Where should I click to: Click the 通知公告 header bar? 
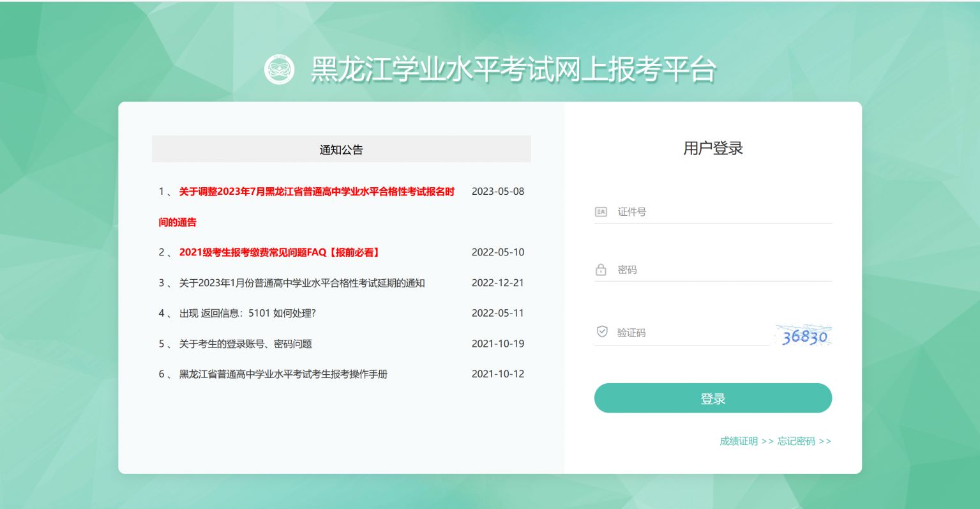coord(341,149)
